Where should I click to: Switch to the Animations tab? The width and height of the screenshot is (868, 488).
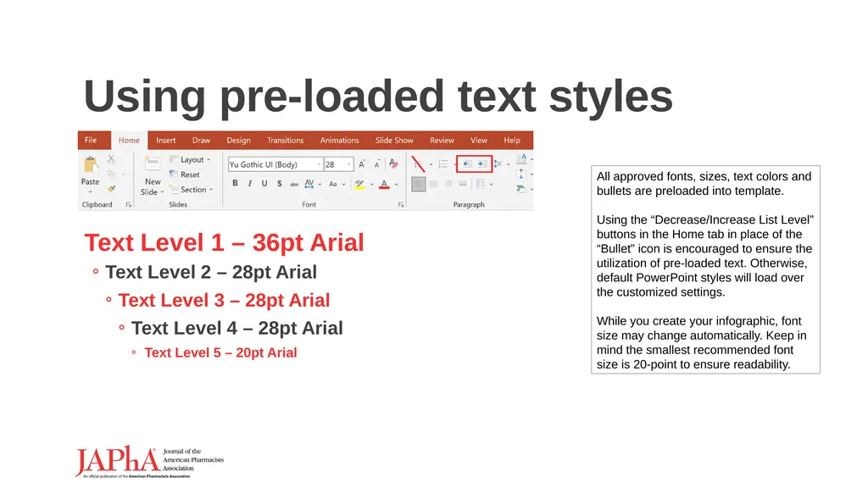click(x=339, y=140)
